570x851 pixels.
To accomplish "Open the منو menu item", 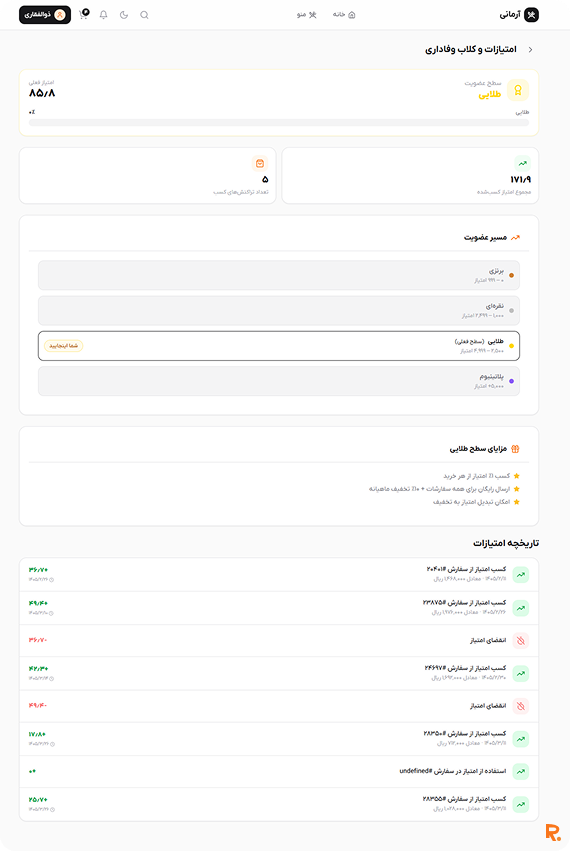I will click(x=307, y=15).
